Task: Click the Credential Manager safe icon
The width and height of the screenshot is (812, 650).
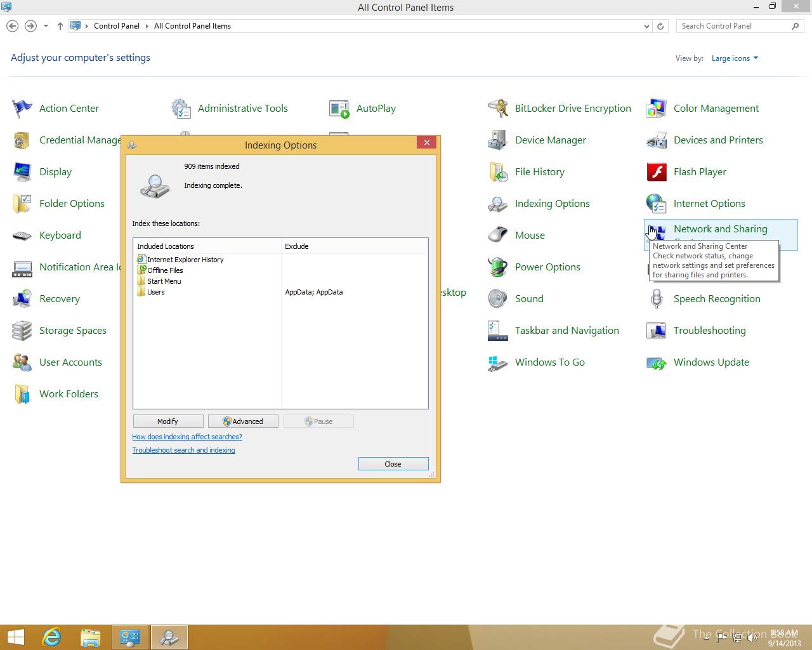Action: pos(22,140)
